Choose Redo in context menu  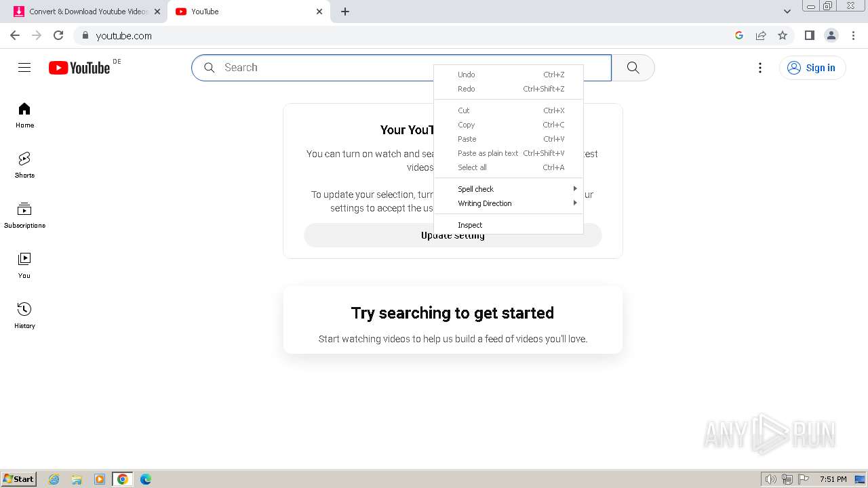click(x=509, y=89)
